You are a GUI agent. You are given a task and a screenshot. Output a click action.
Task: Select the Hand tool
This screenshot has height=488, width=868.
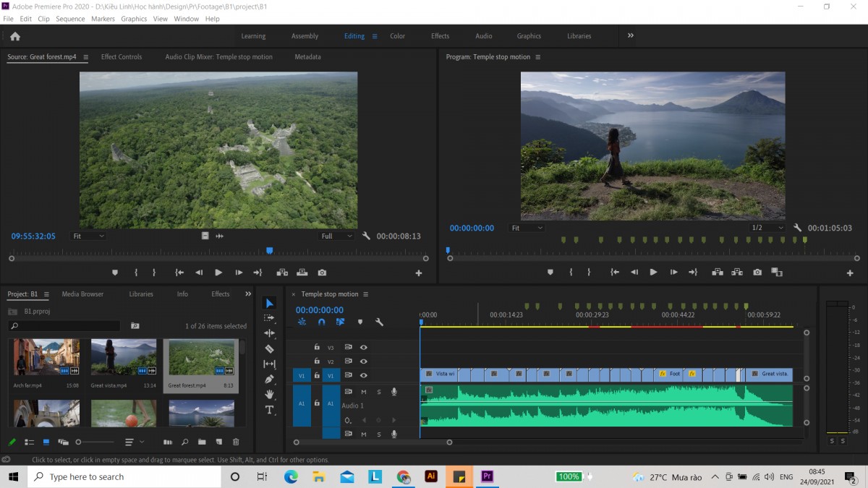(x=269, y=395)
